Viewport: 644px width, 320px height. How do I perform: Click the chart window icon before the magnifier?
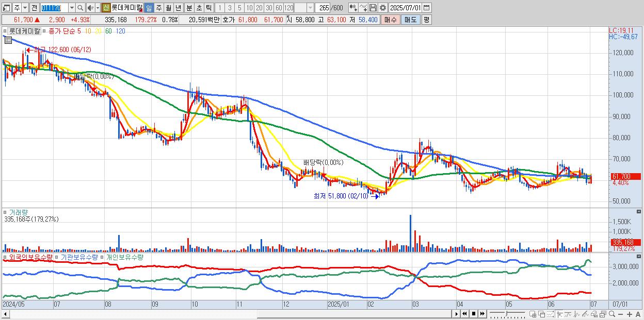click(x=603, y=314)
